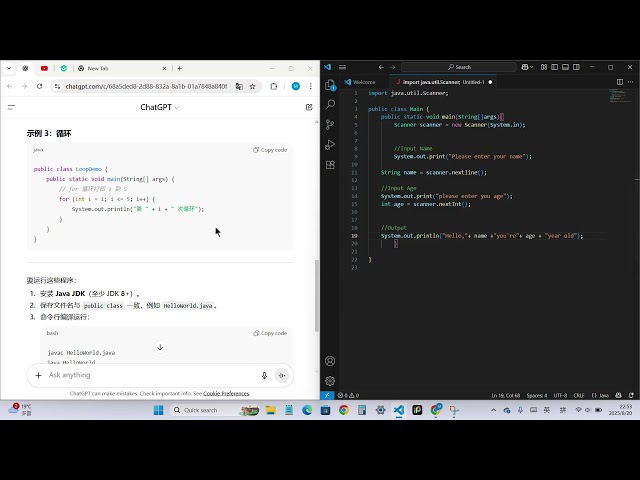640x480 pixels.
Task: Reload the ChatGPT page
Action: coord(39,86)
